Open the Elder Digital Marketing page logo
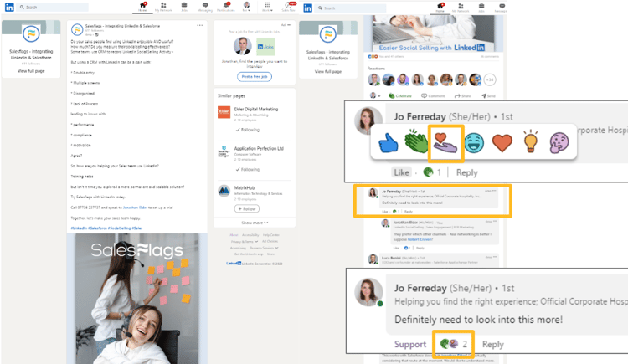The image size is (628, 364). [224, 112]
